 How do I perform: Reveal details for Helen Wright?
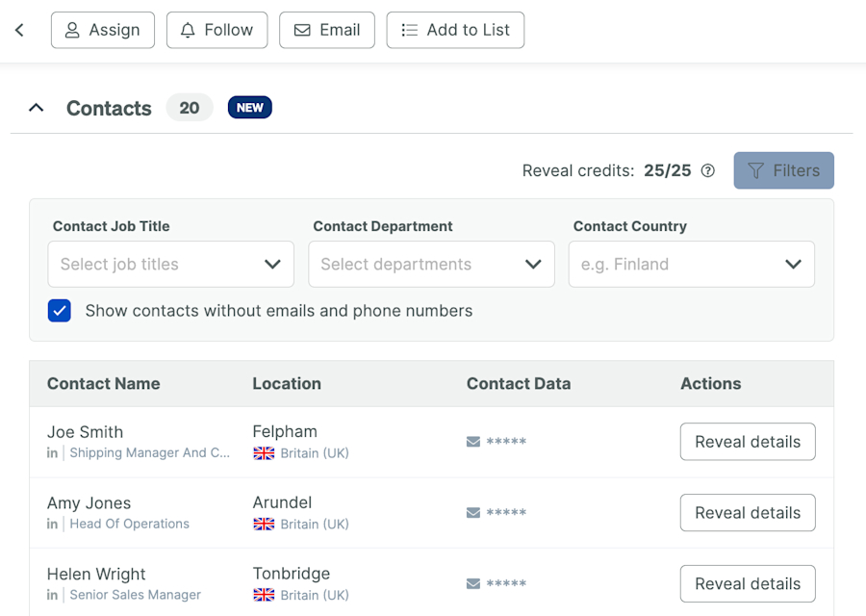pyautogui.click(x=748, y=583)
